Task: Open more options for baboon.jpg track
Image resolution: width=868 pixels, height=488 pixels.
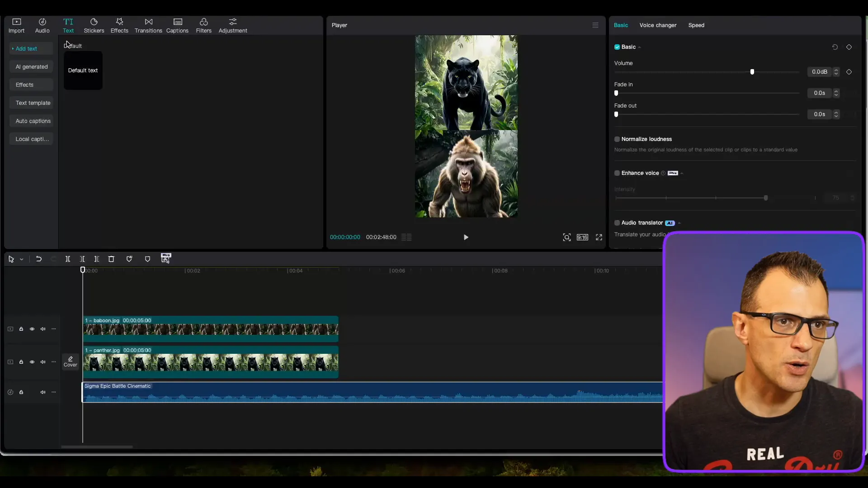Action: tap(54, 329)
